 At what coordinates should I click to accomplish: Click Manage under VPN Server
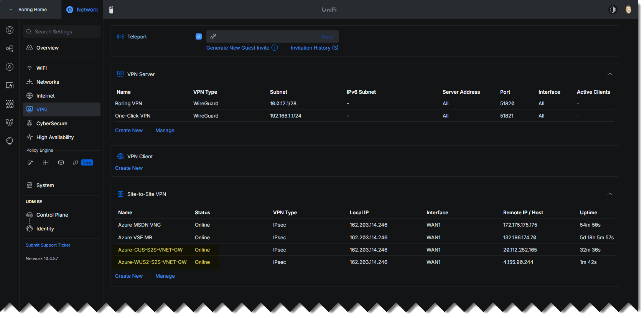coord(165,130)
